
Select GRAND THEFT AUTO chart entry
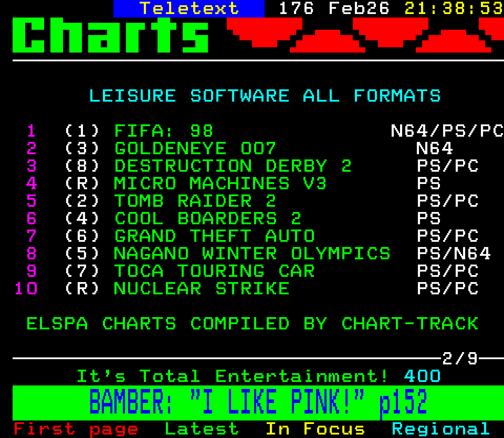point(215,236)
